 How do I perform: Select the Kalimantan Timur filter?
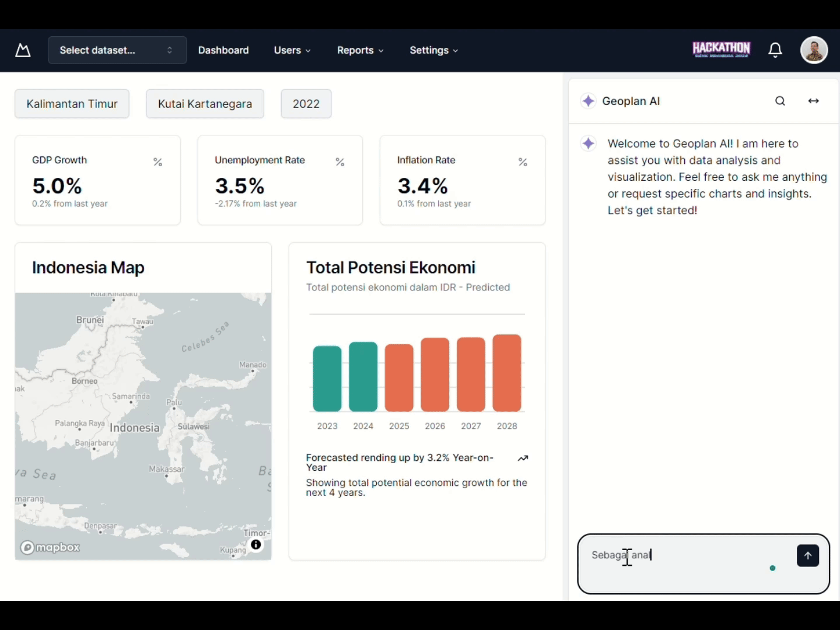72,103
